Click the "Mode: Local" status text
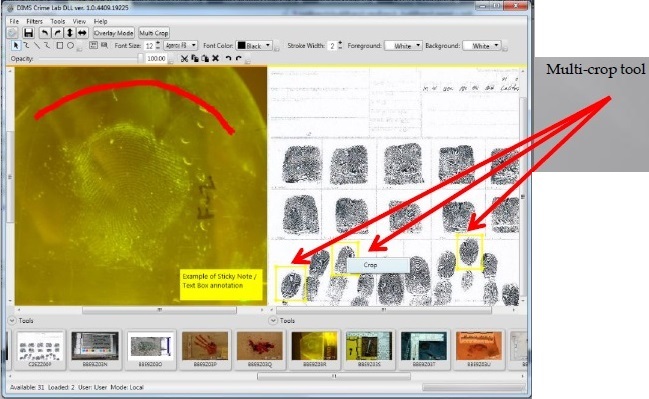649x399 pixels. [x=126, y=387]
